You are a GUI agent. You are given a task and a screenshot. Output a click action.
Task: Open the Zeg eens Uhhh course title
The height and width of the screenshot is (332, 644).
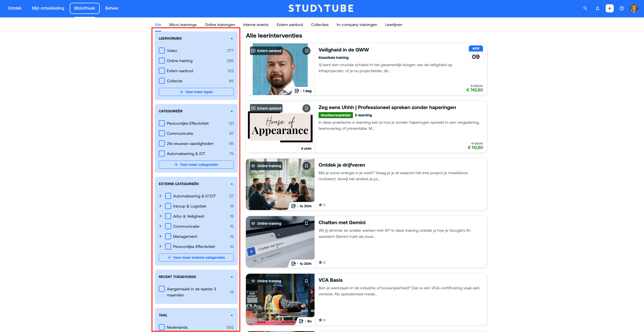click(387, 108)
